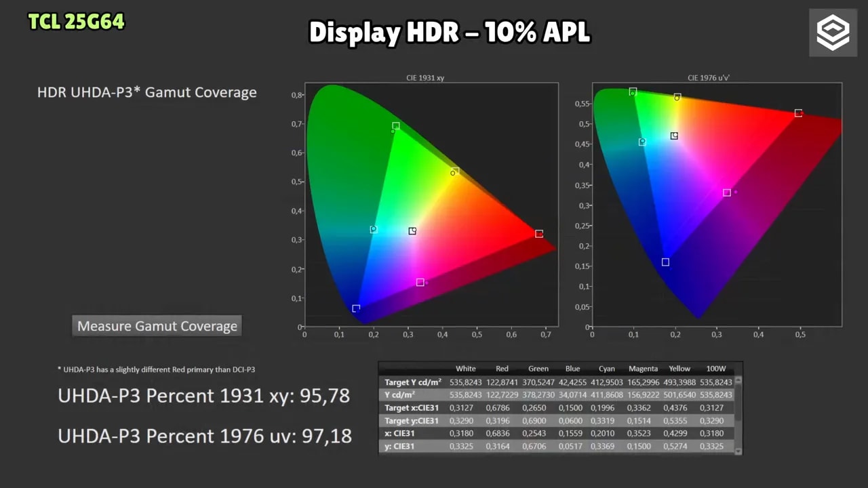
Task: Click the magenta marker in CIE 1976 chart
Action: coord(727,193)
